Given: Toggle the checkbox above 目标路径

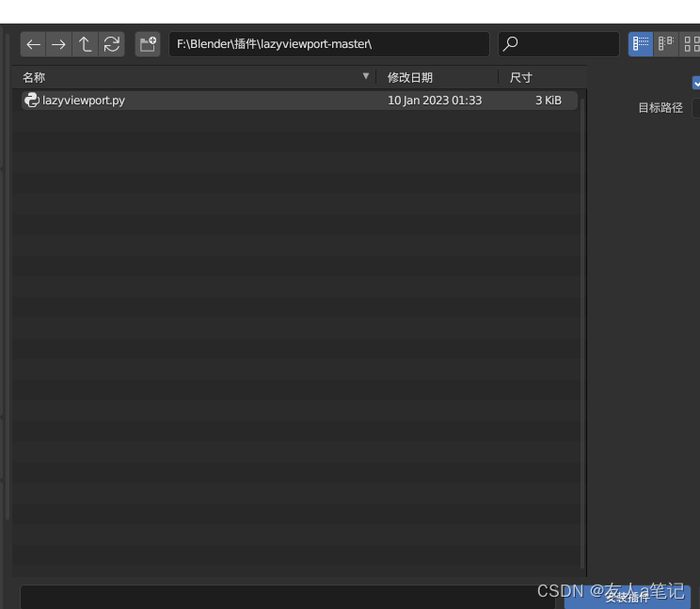Looking at the screenshot, I should 696,83.
